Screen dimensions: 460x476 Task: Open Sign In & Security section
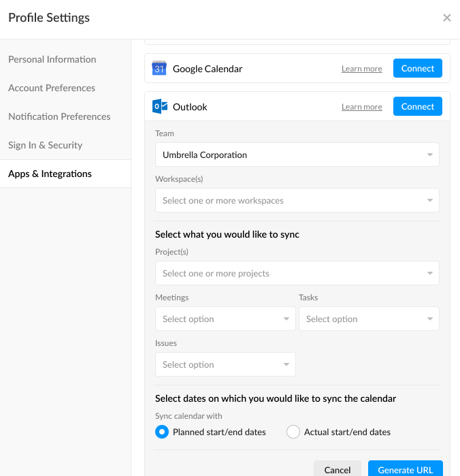46,145
